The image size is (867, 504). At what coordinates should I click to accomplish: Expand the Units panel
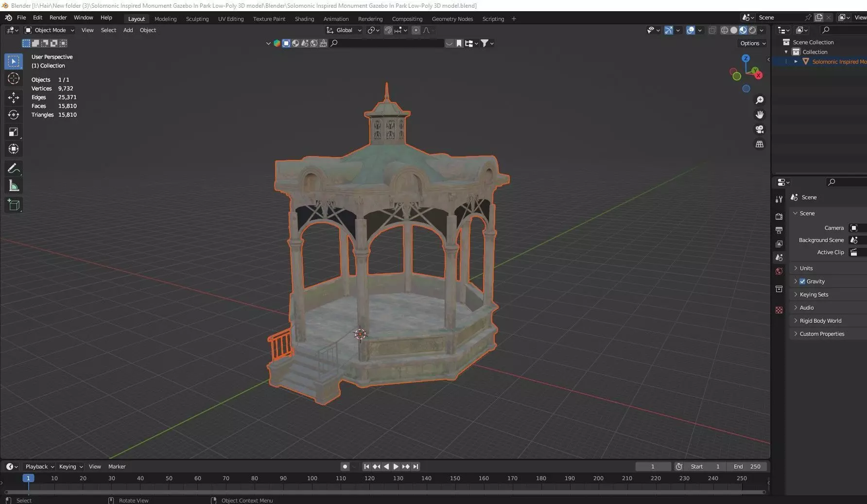[829, 268]
